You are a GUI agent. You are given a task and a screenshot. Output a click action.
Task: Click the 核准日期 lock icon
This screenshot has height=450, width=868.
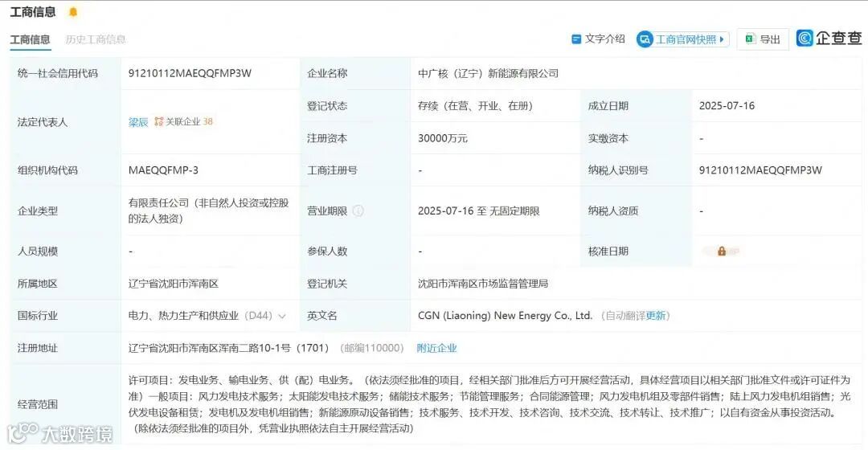[721, 252]
